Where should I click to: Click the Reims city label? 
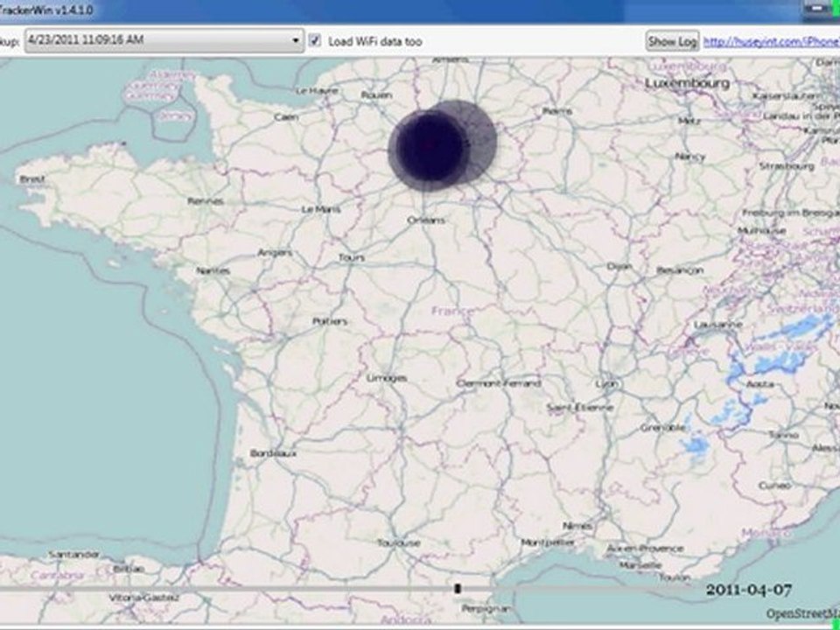pos(557,111)
